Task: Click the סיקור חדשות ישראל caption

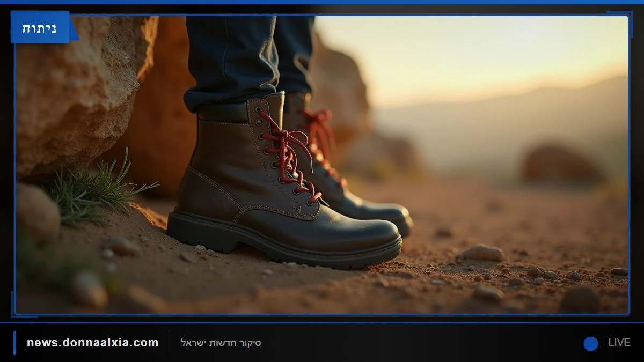Action: pos(221,343)
